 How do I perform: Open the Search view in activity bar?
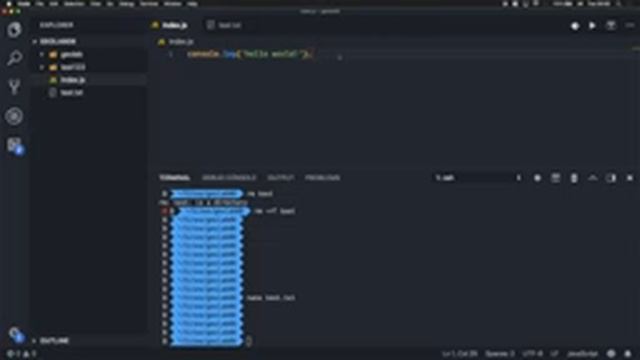14,58
